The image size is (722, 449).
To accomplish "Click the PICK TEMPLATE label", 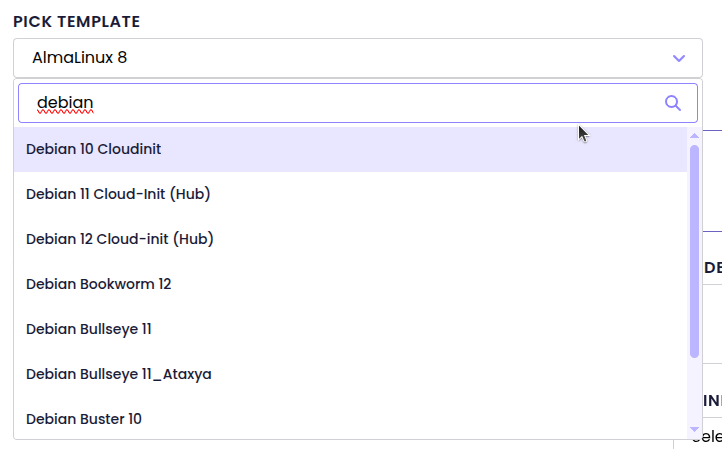I will click(x=77, y=22).
